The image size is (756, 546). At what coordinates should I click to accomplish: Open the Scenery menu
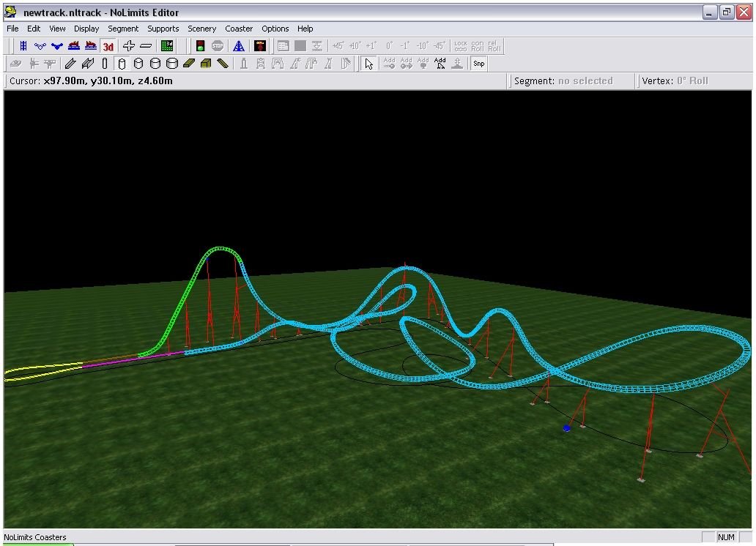pyautogui.click(x=201, y=29)
